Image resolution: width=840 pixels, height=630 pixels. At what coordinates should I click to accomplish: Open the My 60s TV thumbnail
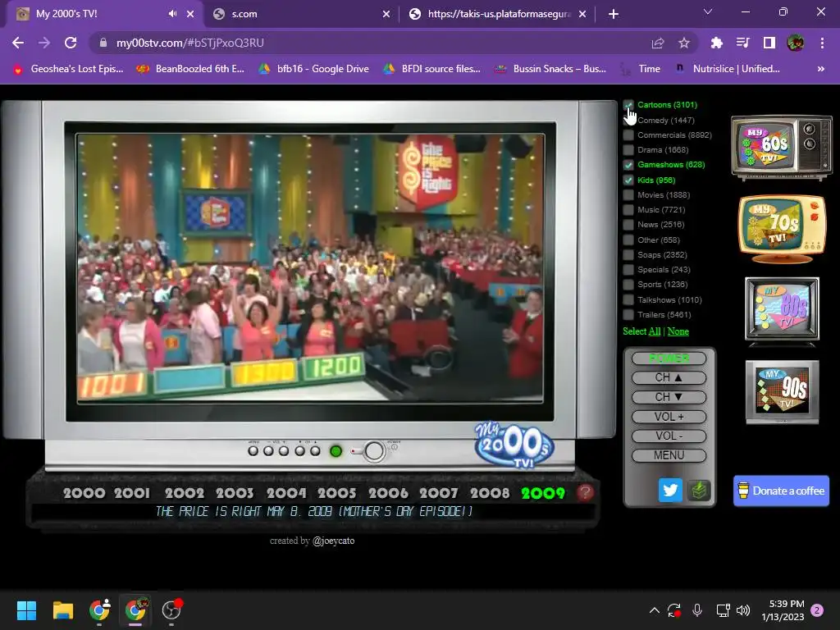(x=782, y=148)
